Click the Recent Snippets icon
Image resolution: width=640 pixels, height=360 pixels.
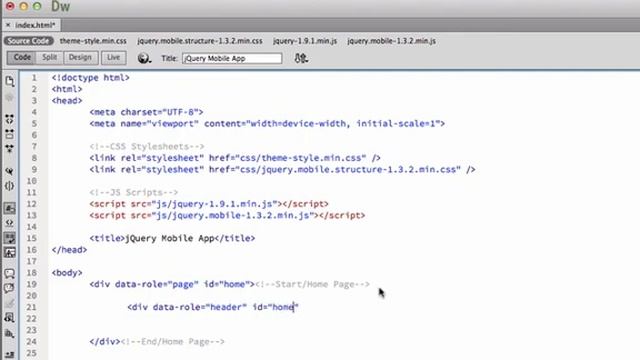(9, 318)
